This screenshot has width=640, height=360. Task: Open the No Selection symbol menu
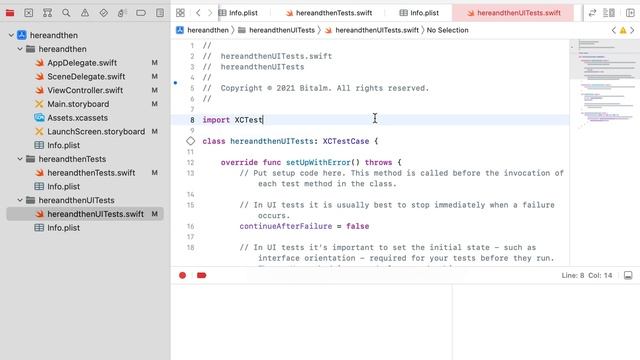pyautogui.click(x=447, y=30)
